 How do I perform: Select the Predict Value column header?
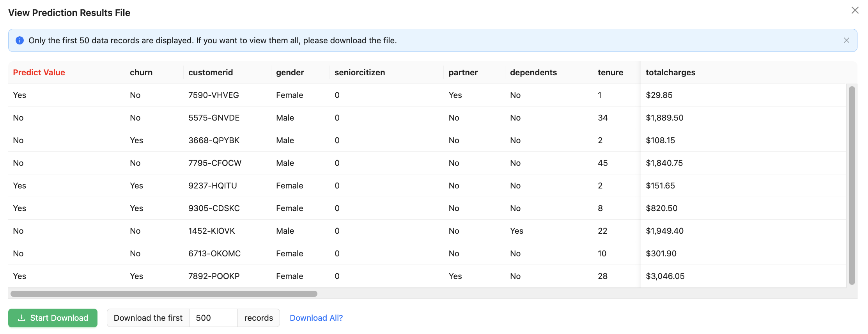click(x=39, y=73)
